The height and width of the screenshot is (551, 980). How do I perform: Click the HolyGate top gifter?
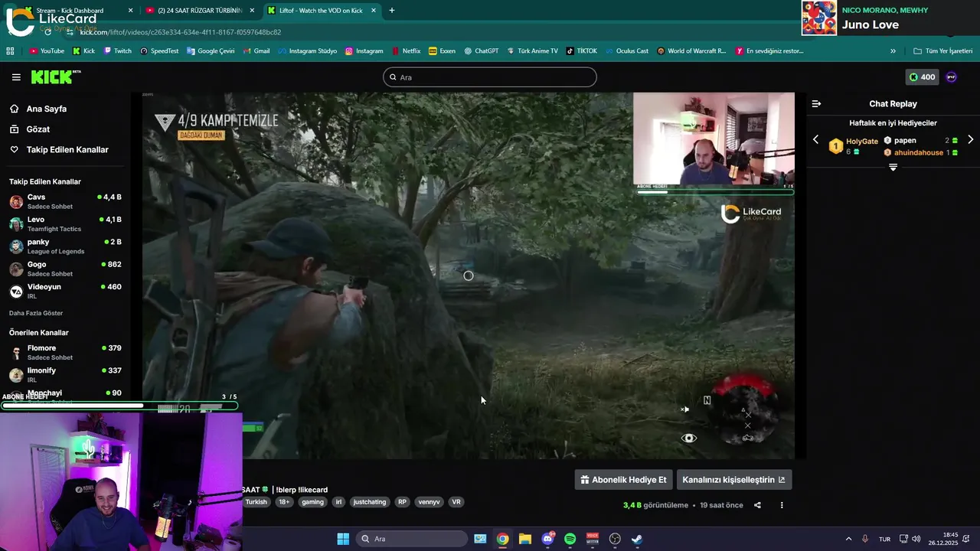(x=854, y=145)
